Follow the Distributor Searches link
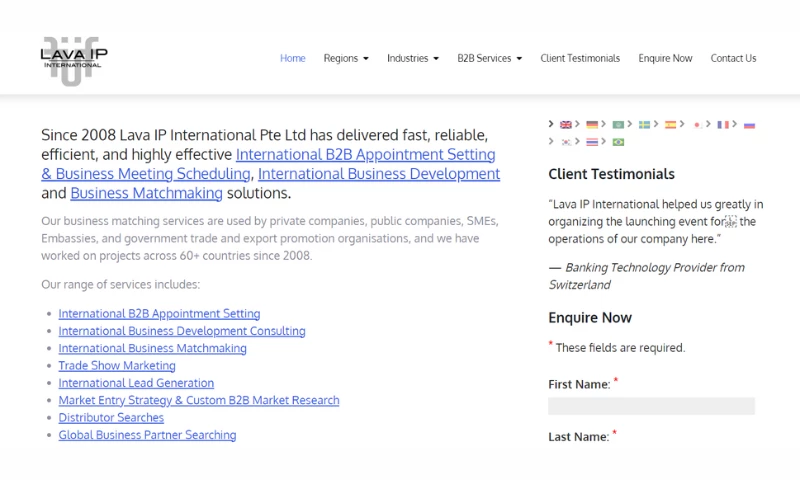The width and height of the screenshot is (800, 480). 111,418
